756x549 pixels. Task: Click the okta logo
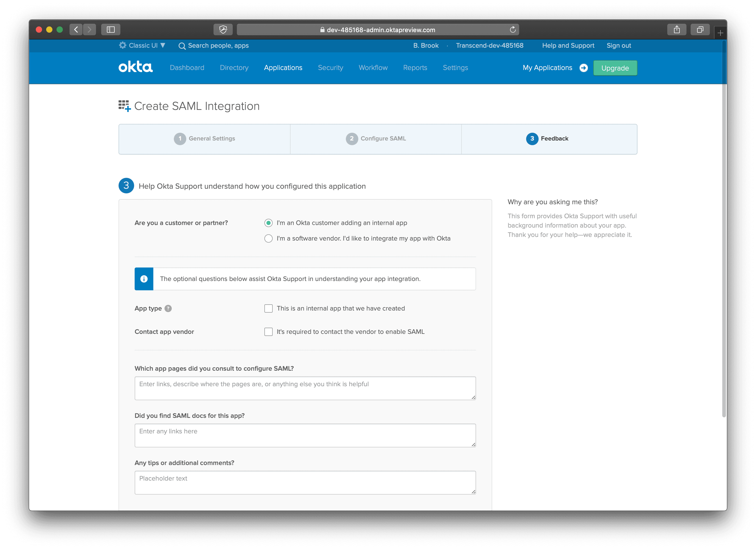135,67
